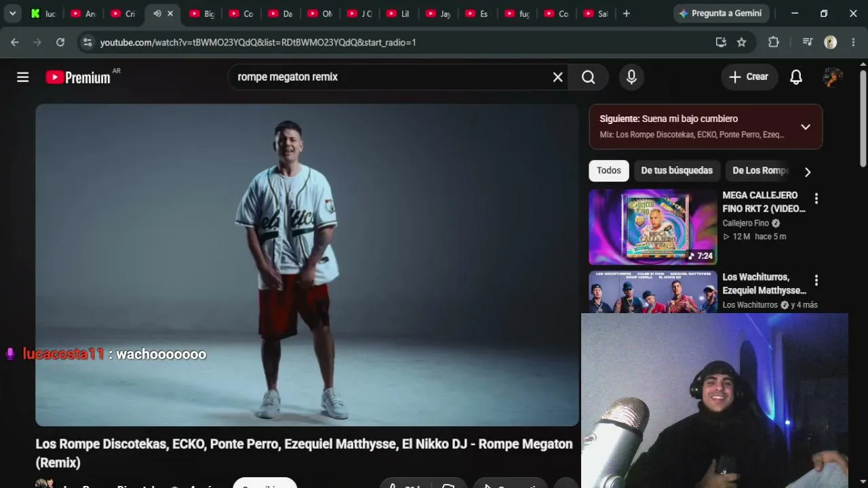Open Los Wachiturros, Ezequiel Matthysse video title
This screenshot has width=868, height=488.
(x=764, y=284)
